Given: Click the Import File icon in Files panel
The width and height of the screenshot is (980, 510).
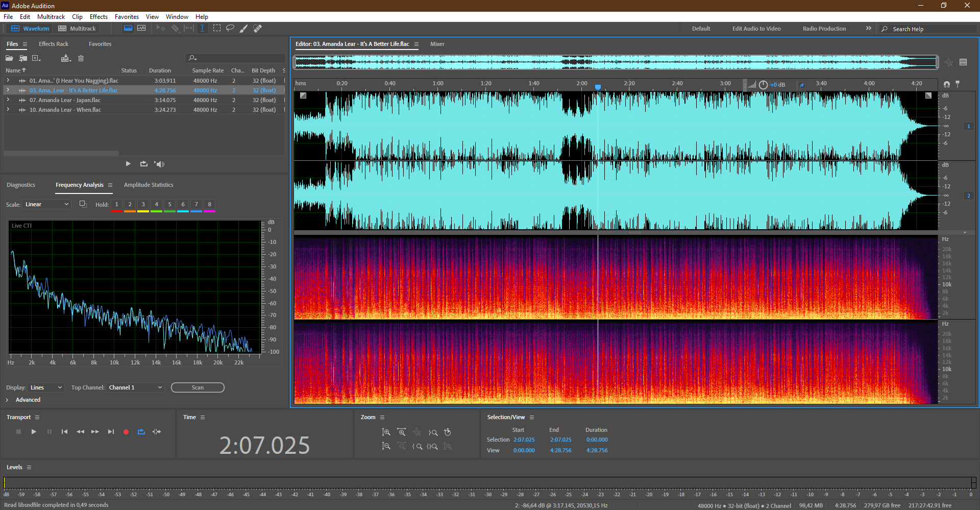Looking at the screenshot, I should click(23, 58).
